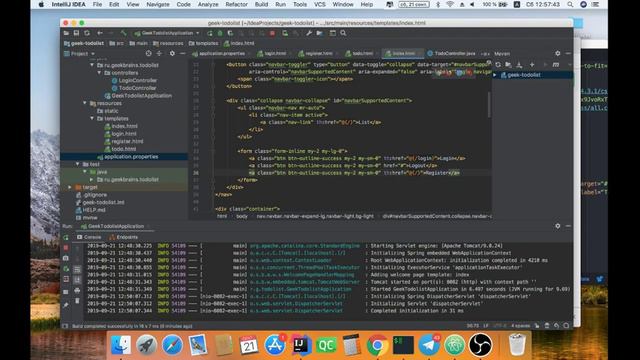Click the Rerun icon in main toolbar

[x=210, y=33]
